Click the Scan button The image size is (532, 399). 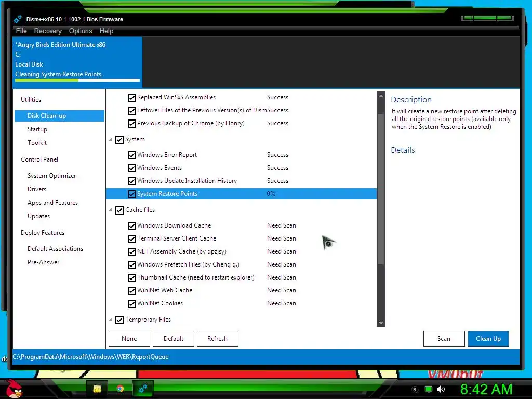(444, 339)
